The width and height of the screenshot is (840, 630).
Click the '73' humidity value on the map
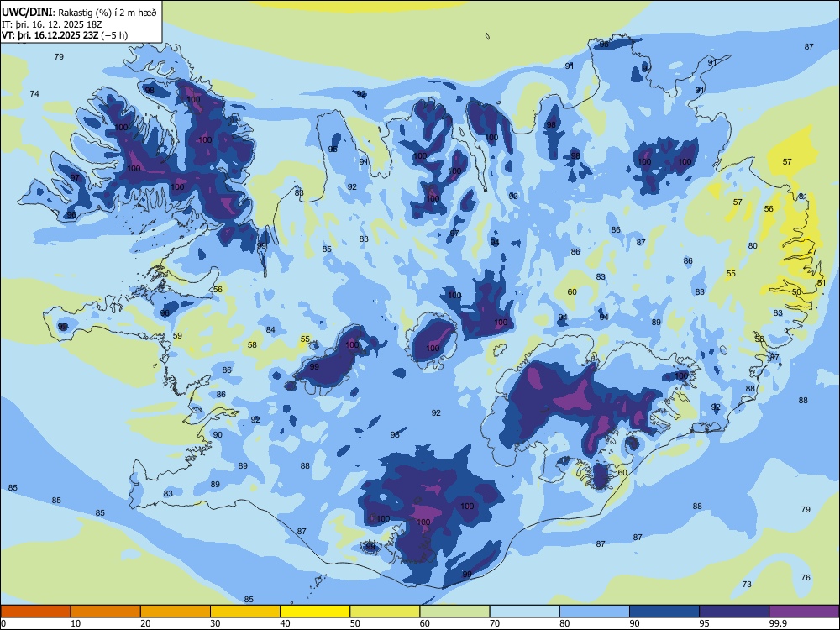747,585
